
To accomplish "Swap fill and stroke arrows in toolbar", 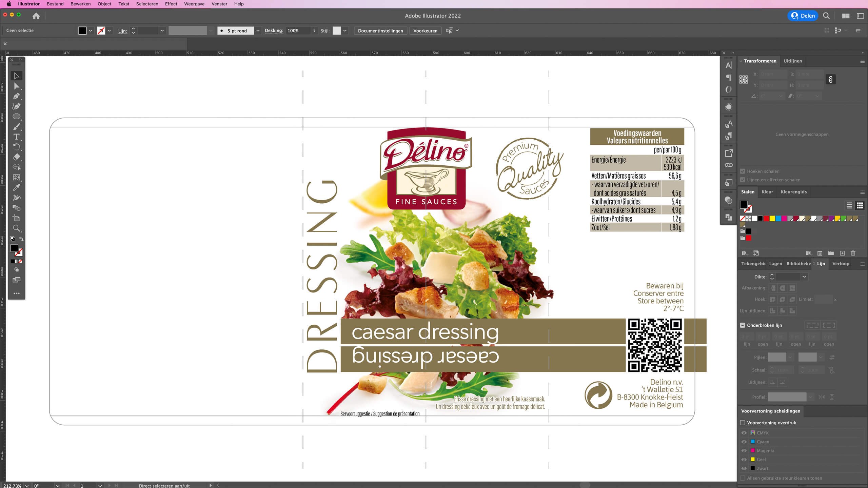I will [21, 239].
